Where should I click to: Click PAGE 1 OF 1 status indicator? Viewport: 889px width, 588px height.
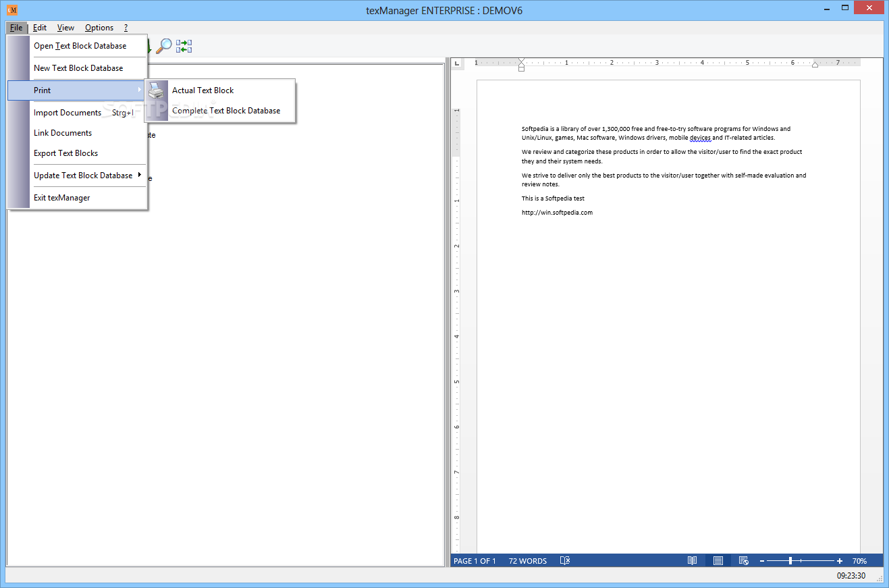click(x=475, y=561)
